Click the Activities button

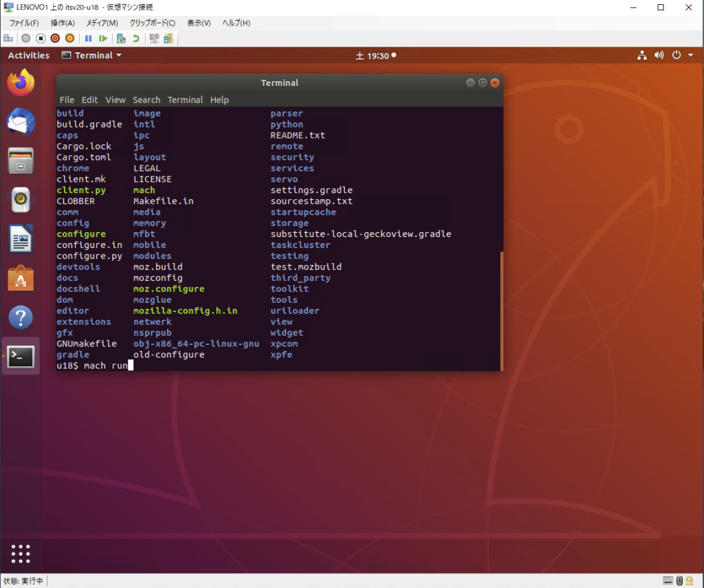[x=29, y=56]
